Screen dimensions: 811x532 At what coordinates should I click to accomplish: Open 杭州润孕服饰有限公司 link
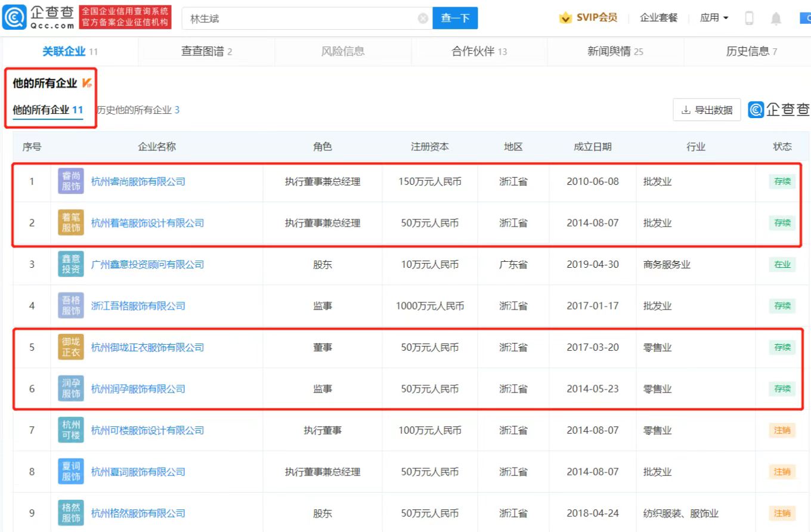138,388
